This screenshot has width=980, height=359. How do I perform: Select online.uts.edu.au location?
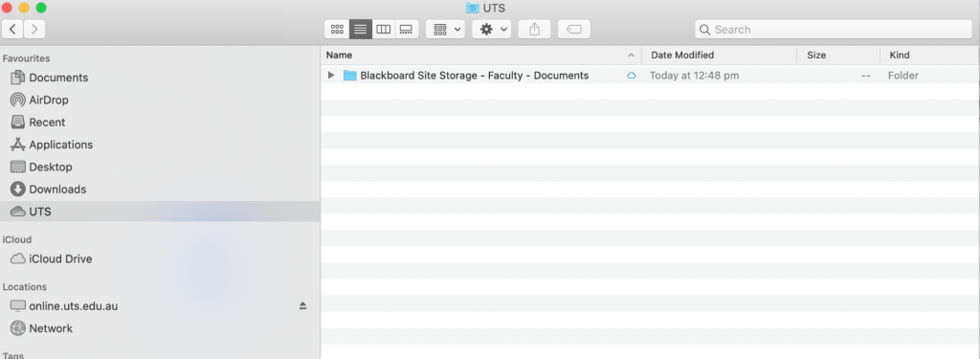tap(161, 305)
